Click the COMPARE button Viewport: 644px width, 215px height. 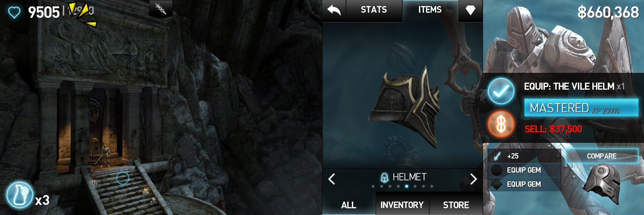coord(601,156)
